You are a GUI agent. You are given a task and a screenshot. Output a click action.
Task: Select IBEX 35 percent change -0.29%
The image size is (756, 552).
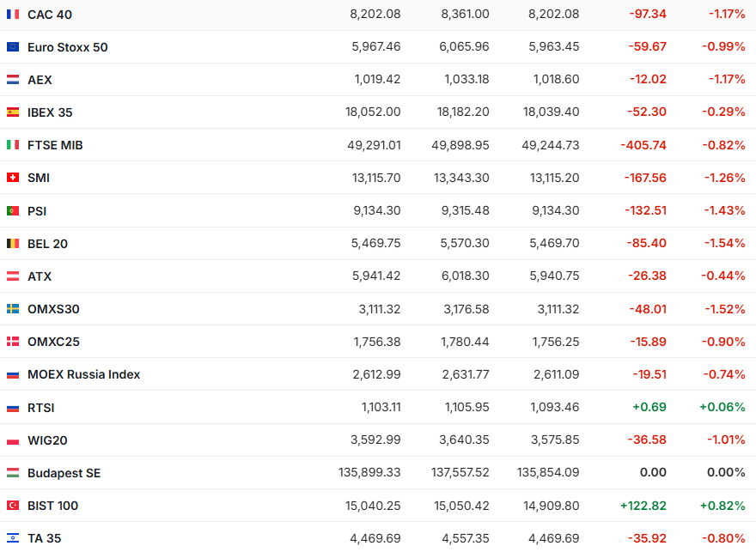coord(723,112)
